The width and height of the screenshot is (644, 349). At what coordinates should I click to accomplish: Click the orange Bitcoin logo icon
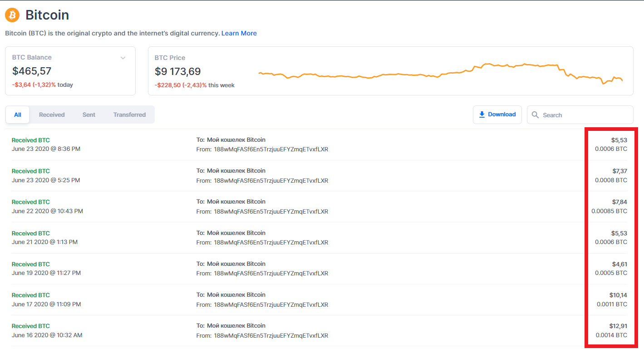[12, 15]
